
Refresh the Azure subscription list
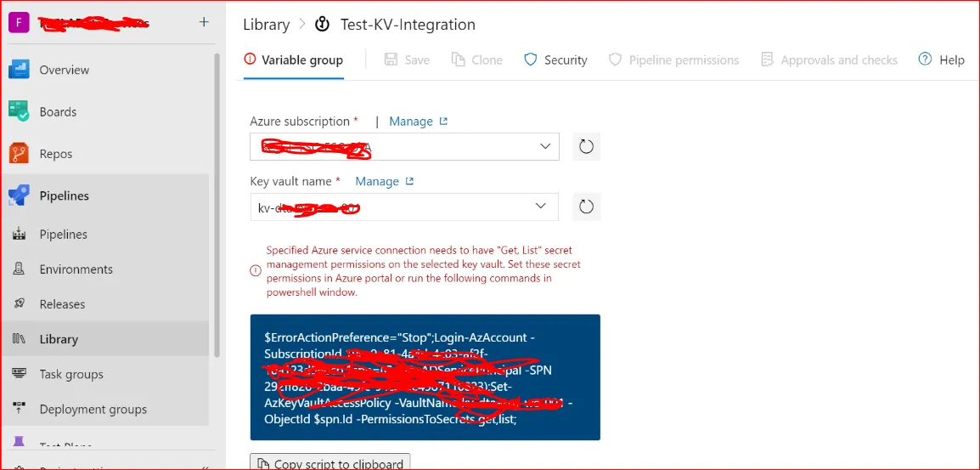tap(586, 146)
